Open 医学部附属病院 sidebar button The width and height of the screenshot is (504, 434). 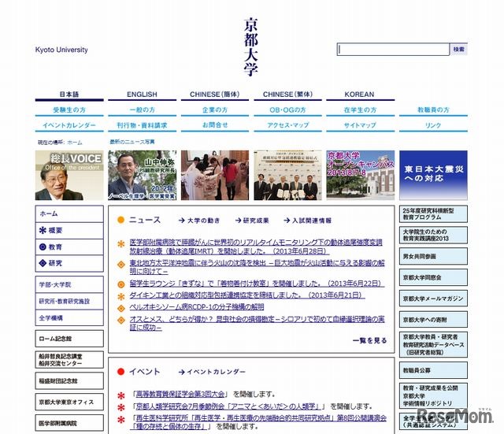(x=69, y=423)
